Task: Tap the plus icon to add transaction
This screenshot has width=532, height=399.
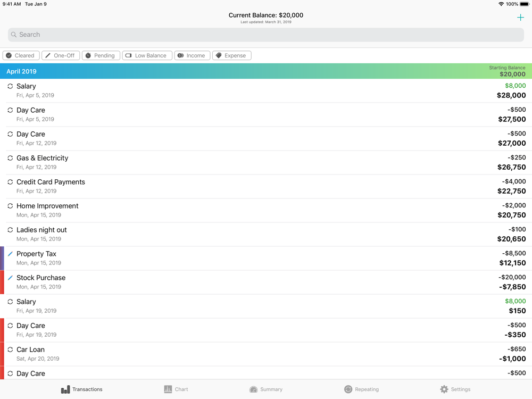Action: (x=520, y=18)
